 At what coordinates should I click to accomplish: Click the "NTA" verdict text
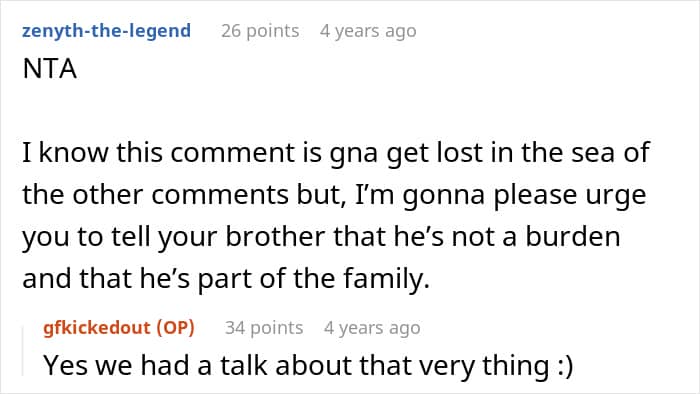(x=50, y=69)
